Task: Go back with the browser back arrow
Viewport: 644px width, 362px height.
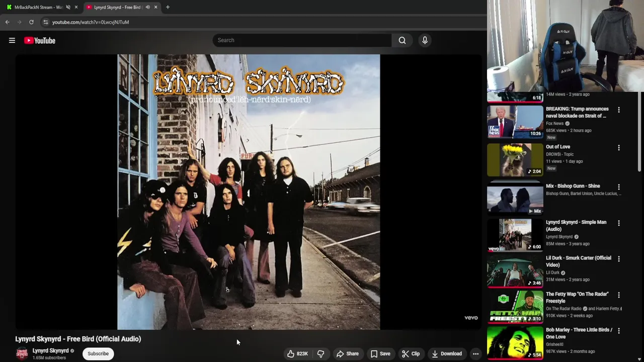Action: tap(7, 22)
